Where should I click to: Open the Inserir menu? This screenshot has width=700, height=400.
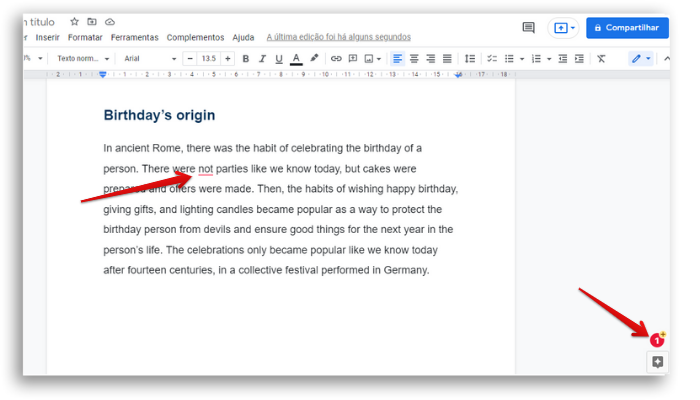[48, 38]
